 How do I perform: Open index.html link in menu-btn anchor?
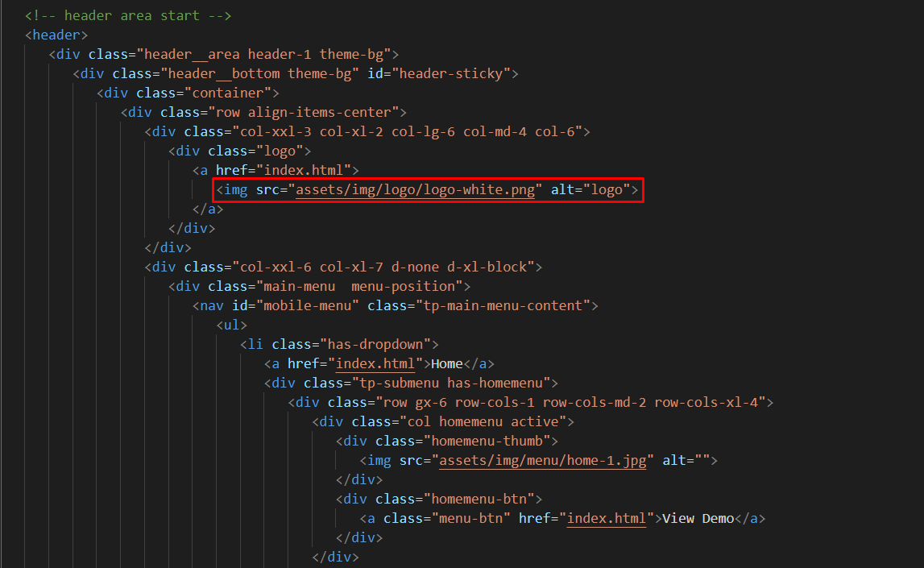(606, 518)
